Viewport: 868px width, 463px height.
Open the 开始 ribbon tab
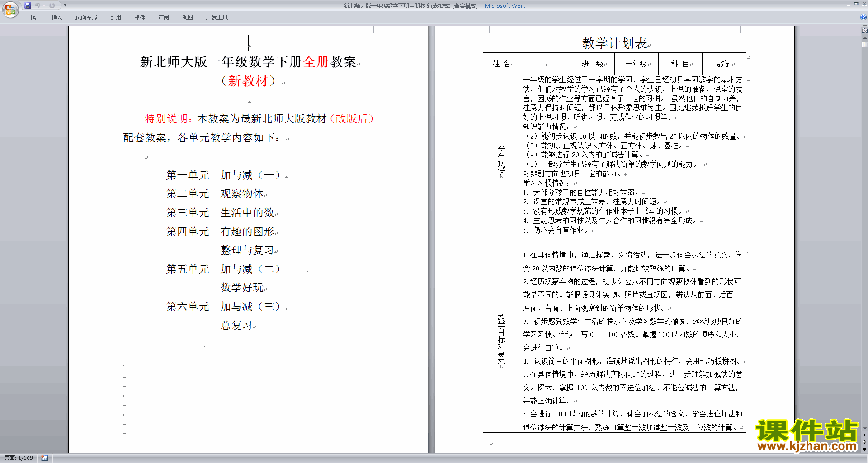coord(33,18)
